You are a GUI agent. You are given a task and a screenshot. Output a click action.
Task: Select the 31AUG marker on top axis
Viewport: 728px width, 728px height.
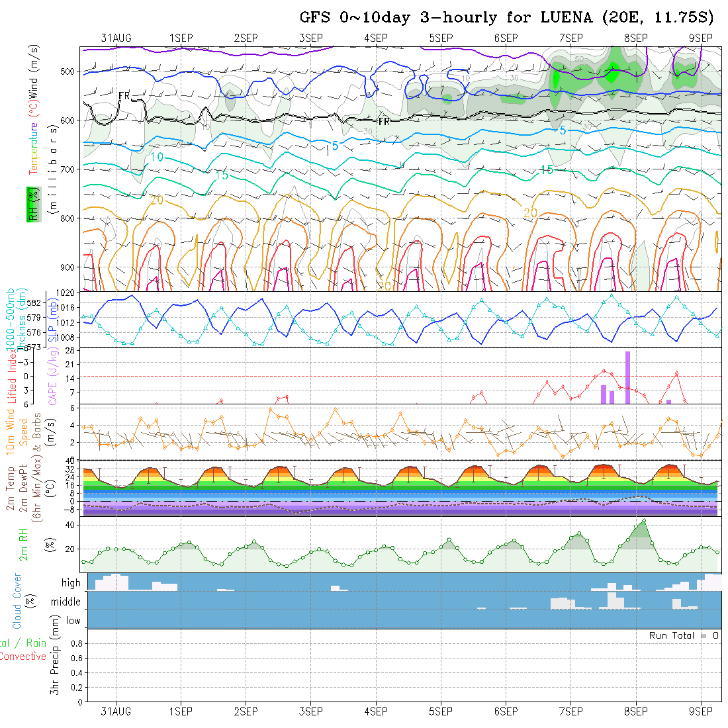(116, 38)
